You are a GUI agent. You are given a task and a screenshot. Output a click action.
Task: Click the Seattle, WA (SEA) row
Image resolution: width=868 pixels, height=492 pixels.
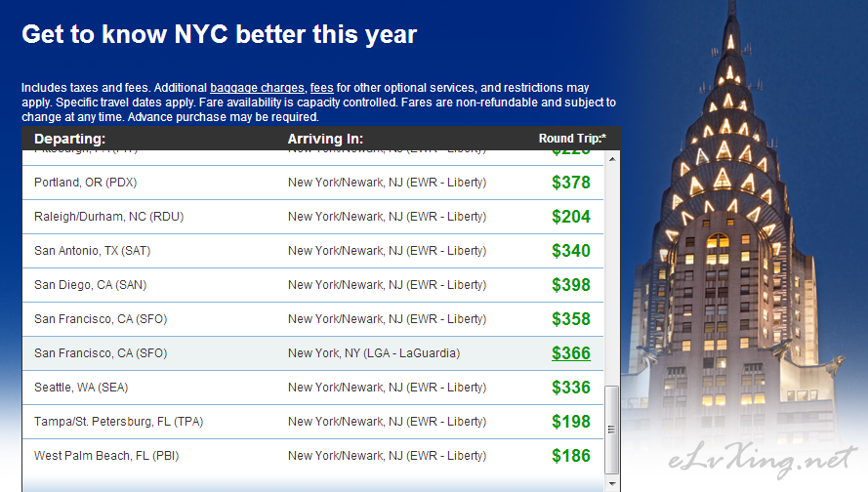click(312, 388)
